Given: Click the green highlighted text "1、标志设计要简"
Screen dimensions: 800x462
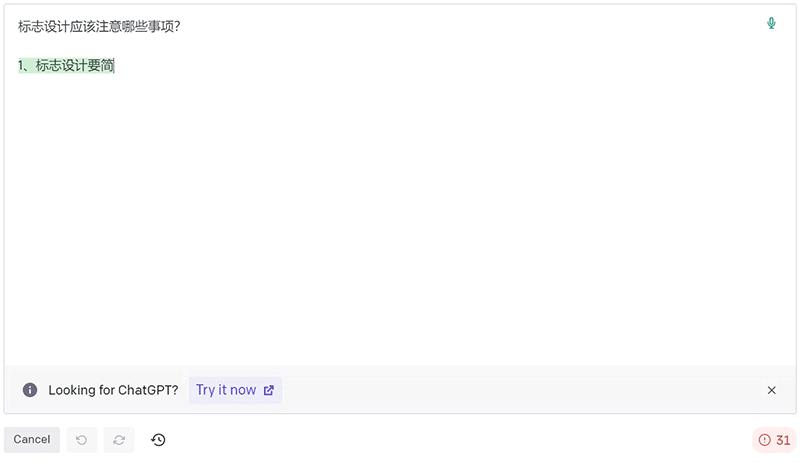Looking at the screenshot, I should 66,66.
